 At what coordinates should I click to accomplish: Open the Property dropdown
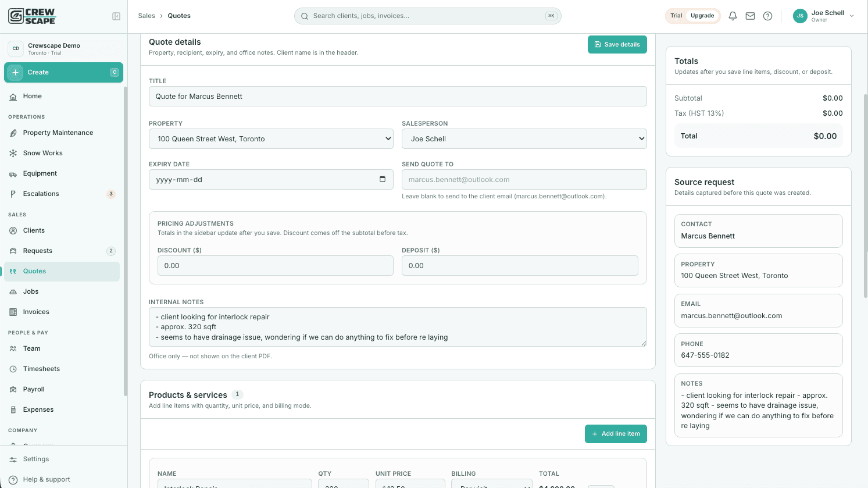pyautogui.click(x=271, y=139)
